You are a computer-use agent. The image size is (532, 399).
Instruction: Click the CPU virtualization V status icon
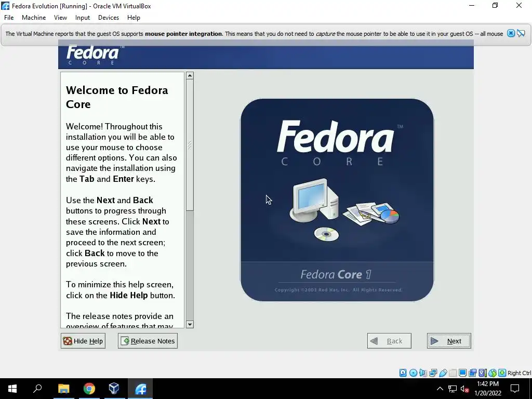[x=482, y=373]
